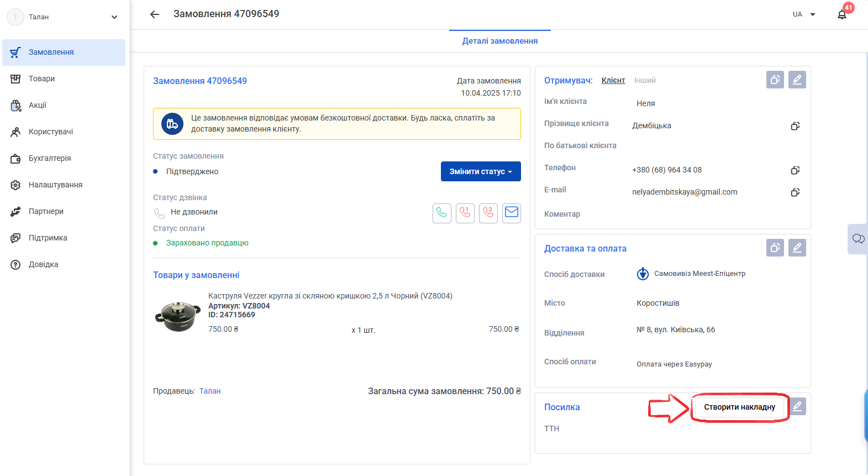Open the Змінити статус dropdown
This screenshot has width=868, height=476.
[x=481, y=171]
